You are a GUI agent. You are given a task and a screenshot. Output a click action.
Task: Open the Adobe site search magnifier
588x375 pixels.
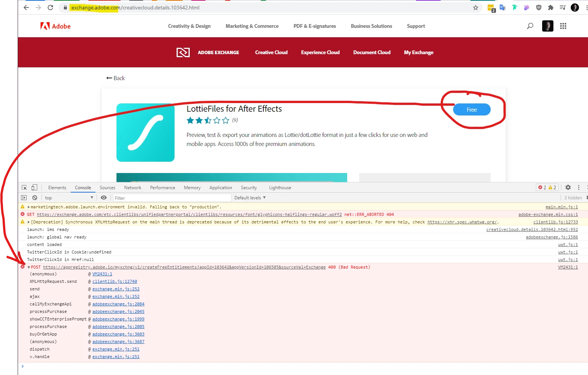coord(530,26)
